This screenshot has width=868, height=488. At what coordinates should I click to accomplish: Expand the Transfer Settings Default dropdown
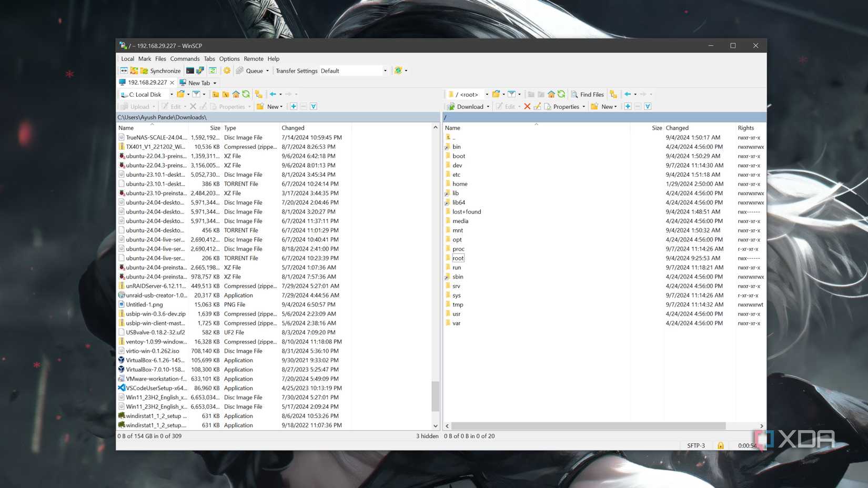tap(385, 70)
